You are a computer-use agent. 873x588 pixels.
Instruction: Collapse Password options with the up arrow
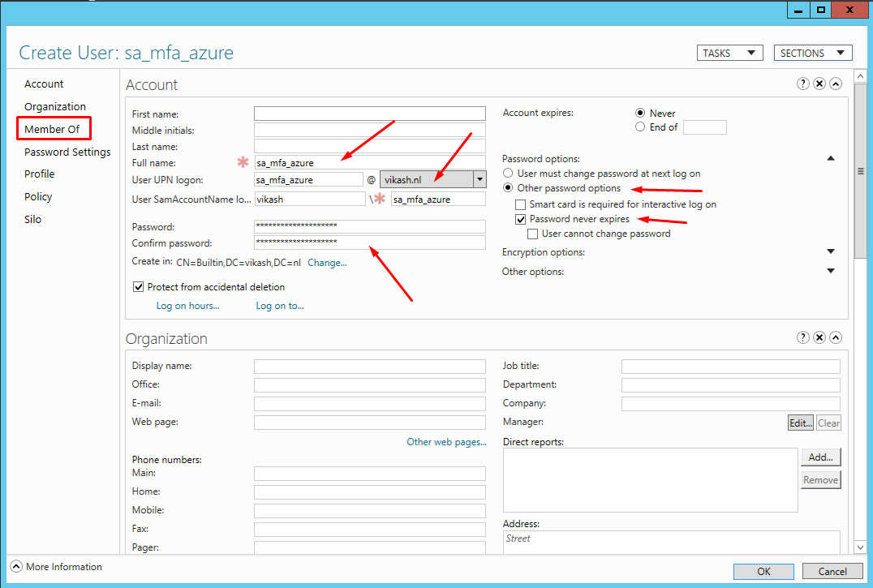[x=831, y=158]
